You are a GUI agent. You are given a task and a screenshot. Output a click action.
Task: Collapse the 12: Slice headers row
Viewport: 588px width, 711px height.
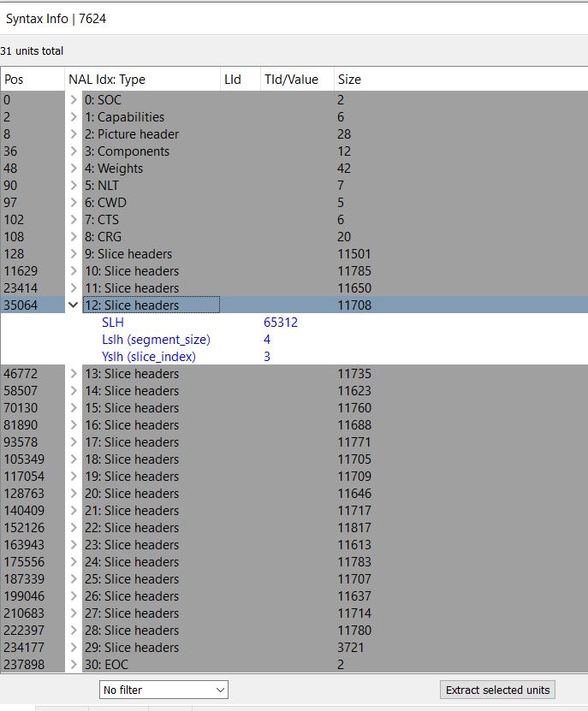pyautogui.click(x=74, y=305)
